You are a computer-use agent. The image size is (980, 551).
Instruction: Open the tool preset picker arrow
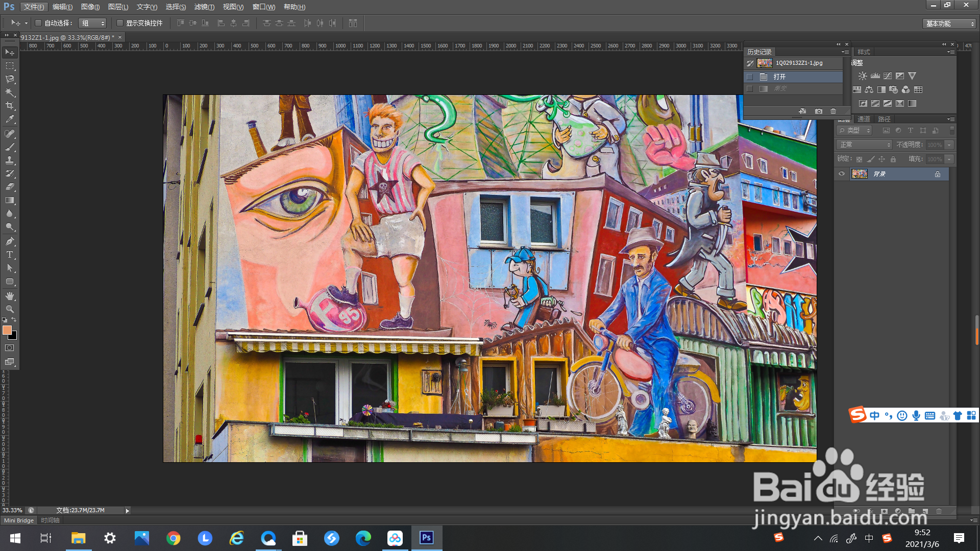point(26,23)
